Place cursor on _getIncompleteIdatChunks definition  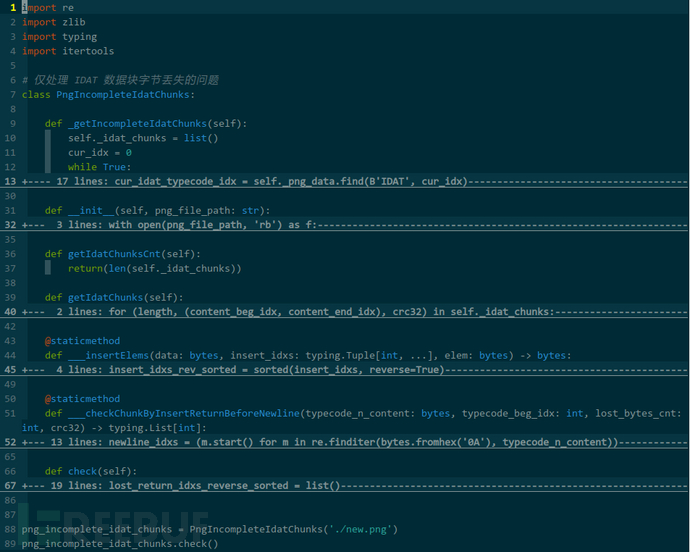[137, 124]
